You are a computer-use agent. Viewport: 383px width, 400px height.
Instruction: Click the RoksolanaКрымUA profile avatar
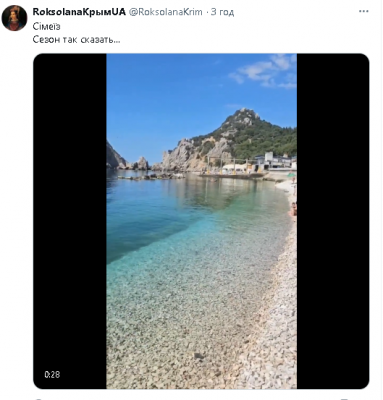[x=14, y=18]
